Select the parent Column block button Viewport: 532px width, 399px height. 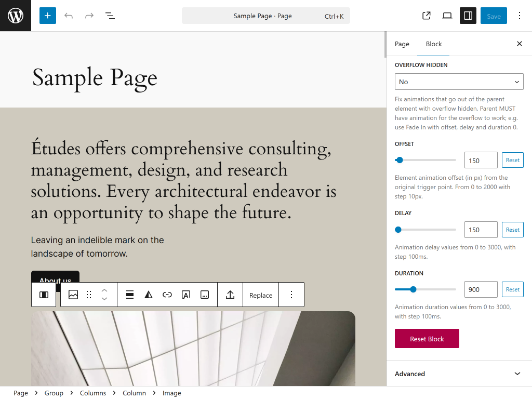pyautogui.click(x=44, y=295)
